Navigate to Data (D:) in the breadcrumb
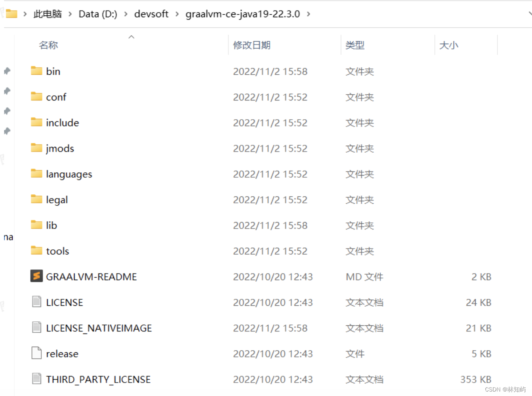The height and width of the screenshot is (396, 532). coord(98,14)
